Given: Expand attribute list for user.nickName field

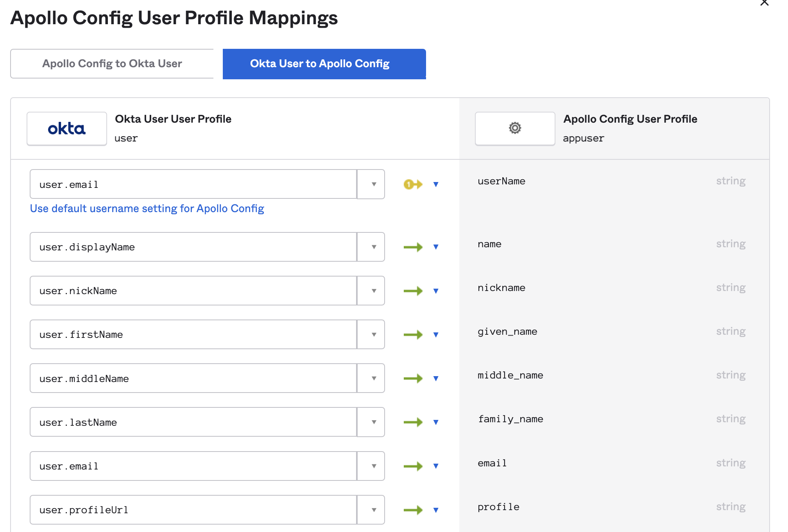Looking at the screenshot, I should [x=371, y=291].
